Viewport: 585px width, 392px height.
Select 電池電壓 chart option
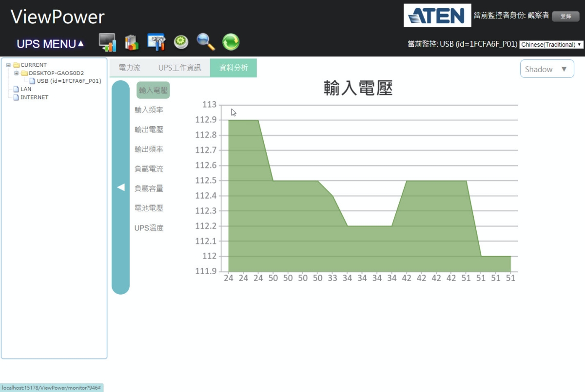pos(149,208)
